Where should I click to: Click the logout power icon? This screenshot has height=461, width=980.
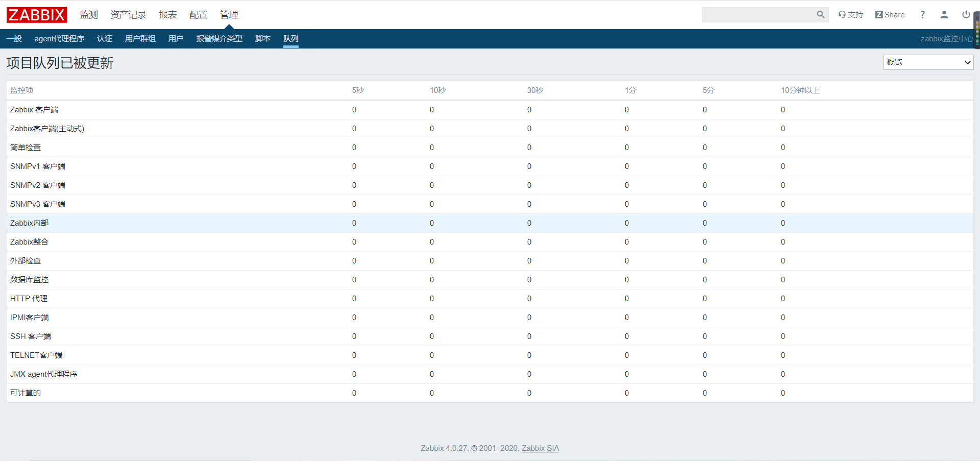(966, 15)
